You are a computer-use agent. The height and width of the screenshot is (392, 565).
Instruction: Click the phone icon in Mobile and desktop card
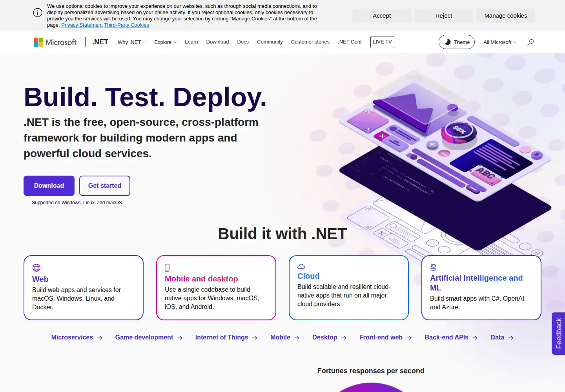point(167,268)
